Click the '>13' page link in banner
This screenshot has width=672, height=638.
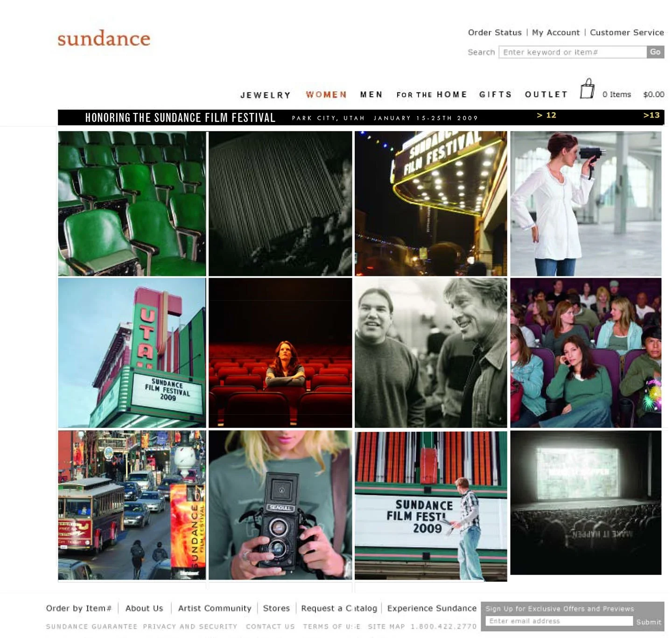click(x=651, y=115)
